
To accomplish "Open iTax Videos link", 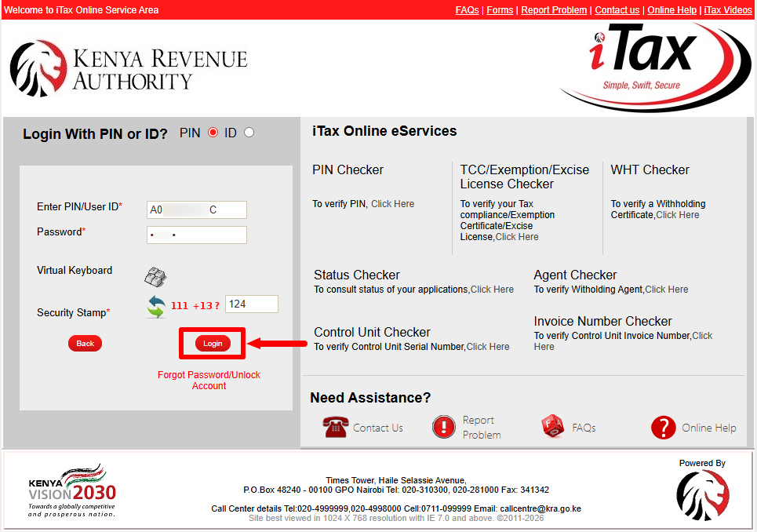I will click(727, 10).
